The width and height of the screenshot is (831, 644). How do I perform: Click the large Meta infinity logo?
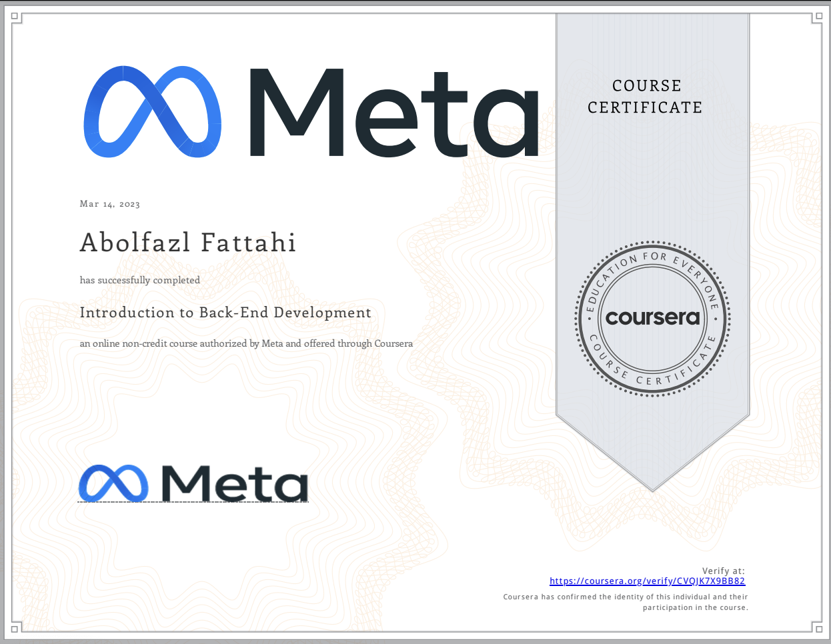point(153,112)
